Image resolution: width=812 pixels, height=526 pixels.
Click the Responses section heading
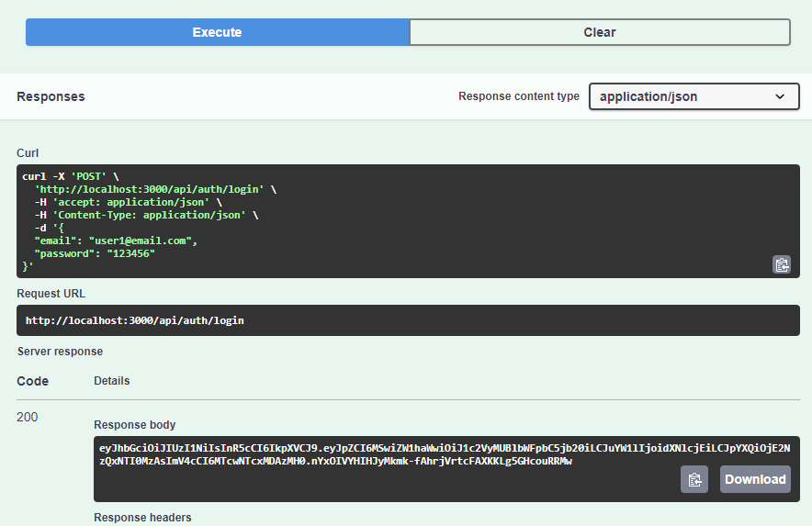coord(51,96)
